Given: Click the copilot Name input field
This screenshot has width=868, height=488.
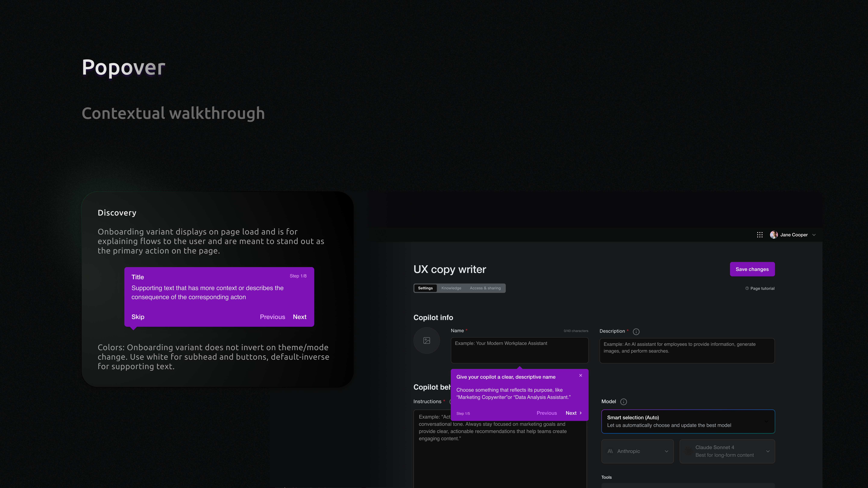Looking at the screenshot, I should click(x=520, y=350).
